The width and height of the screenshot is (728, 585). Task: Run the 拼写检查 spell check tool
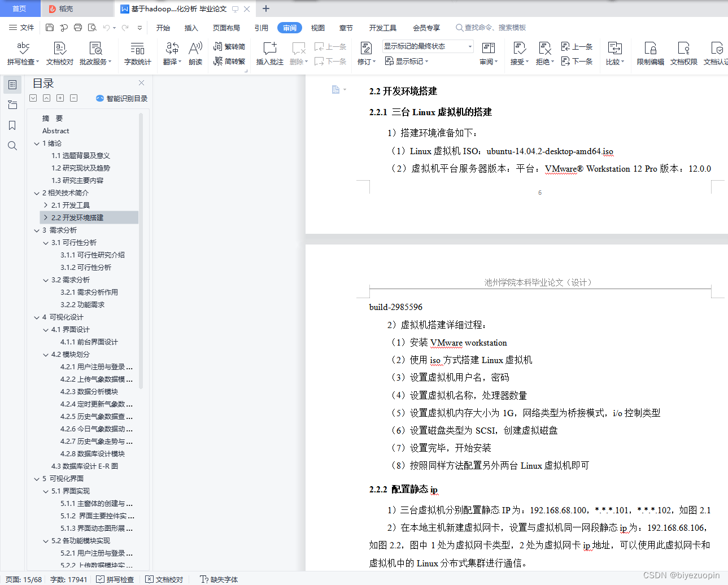[x=23, y=54]
